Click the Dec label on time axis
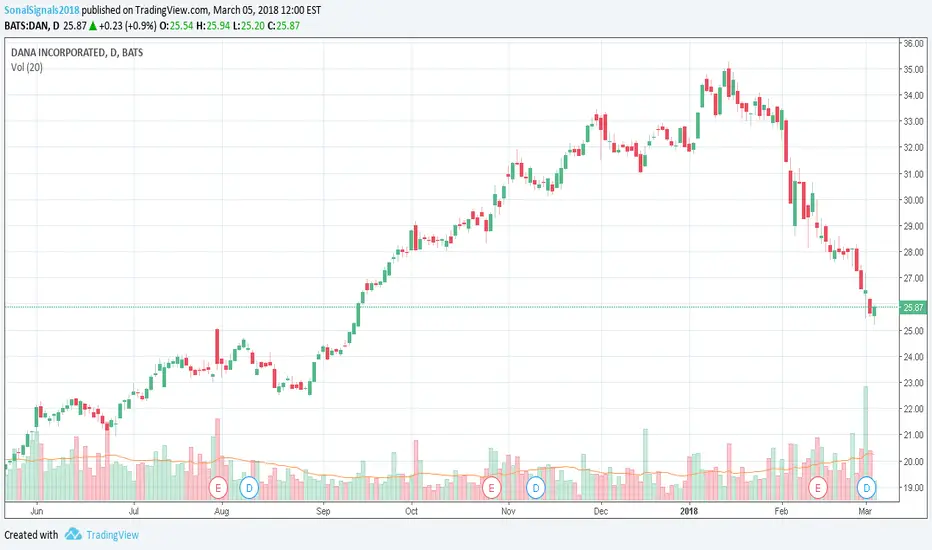Image resolution: width=932 pixels, height=550 pixels. (601, 511)
